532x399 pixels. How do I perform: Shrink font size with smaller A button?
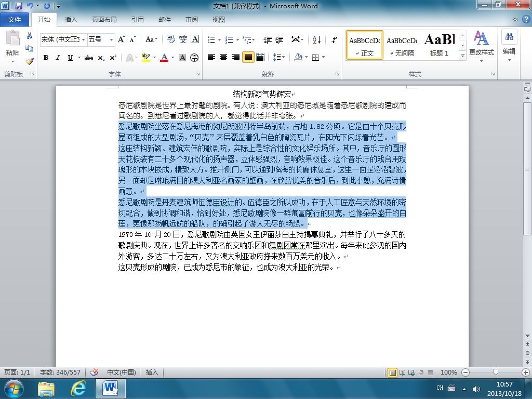132,39
